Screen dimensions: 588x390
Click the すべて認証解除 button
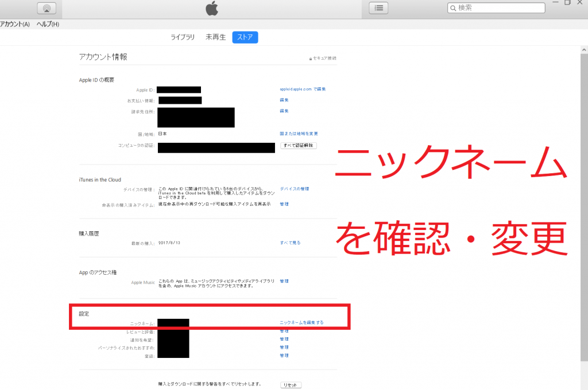[x=299, y=145]
